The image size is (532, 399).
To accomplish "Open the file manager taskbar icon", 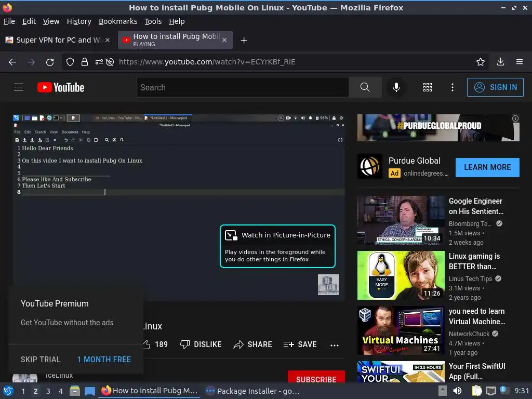I will click(x=75, y=391).
